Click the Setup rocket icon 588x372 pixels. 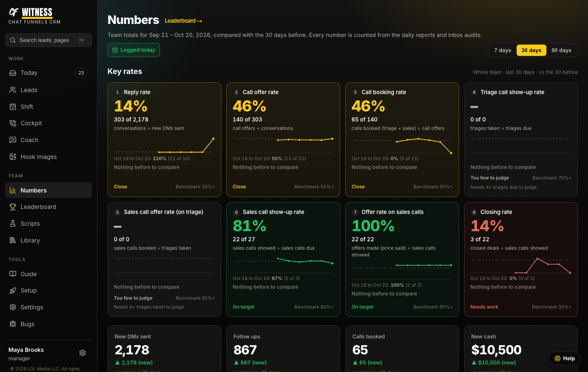click(13, 290)
